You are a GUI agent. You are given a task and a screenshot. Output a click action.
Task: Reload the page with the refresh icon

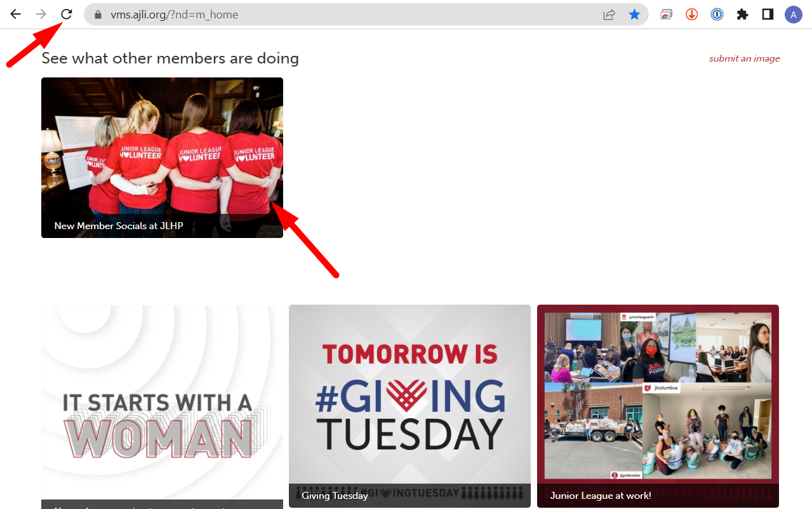66,14
